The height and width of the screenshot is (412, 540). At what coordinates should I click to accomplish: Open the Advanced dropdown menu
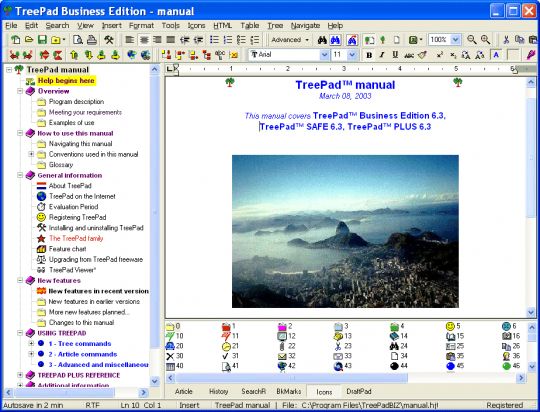(x=290, y=40)
